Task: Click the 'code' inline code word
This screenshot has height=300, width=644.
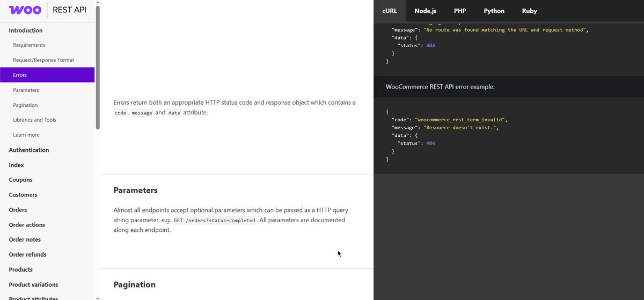Action: point(120,113)
